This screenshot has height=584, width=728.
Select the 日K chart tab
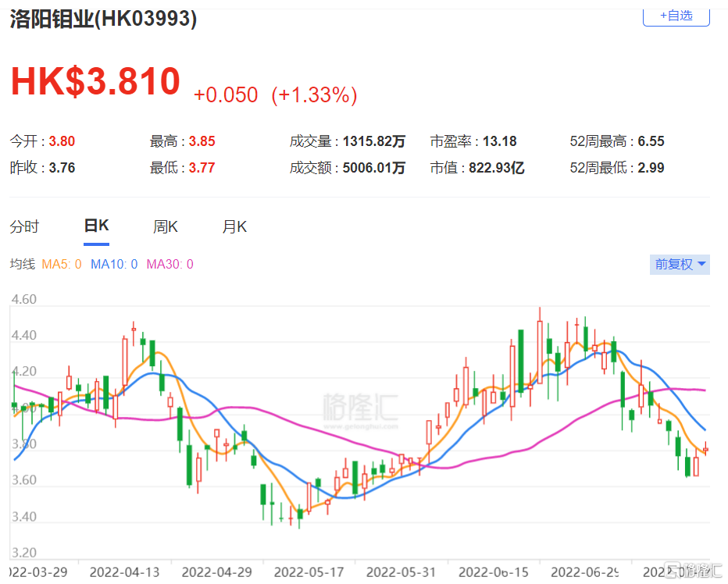point(97,226)
